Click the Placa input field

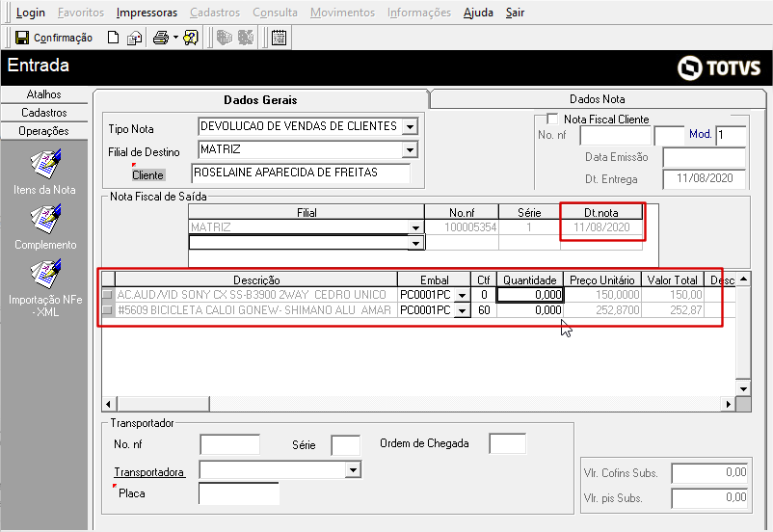click(x=239, y=493)
